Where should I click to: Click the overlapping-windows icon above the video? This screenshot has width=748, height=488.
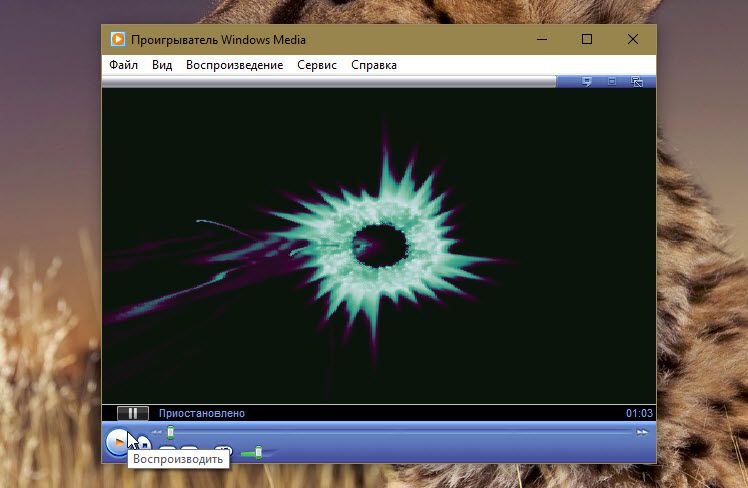click(x=637, y=81)
